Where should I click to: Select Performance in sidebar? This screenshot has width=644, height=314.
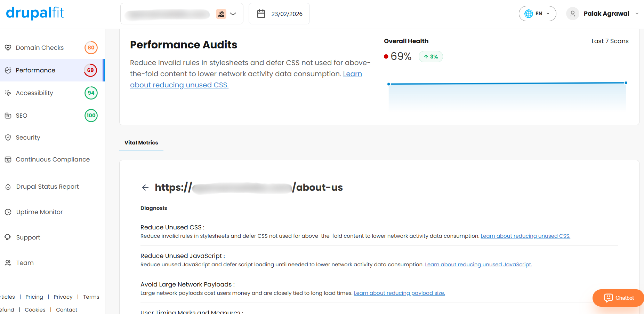35,70
